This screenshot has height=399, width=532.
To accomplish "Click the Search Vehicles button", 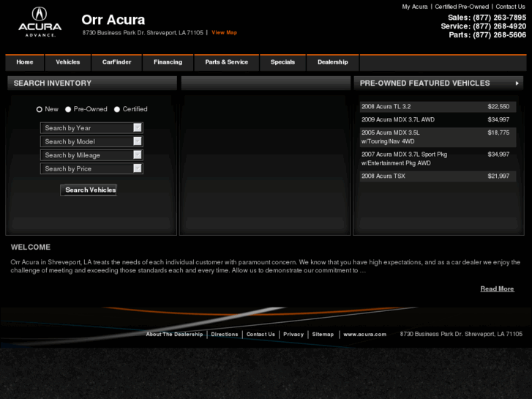I will (x=89, y=190).
